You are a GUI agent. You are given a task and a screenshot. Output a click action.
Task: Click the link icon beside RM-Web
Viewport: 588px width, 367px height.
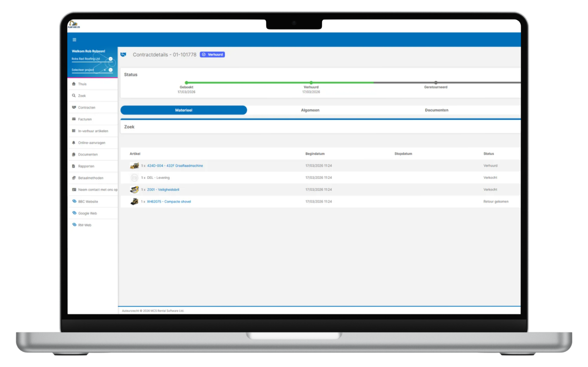[x=74, y=225]
